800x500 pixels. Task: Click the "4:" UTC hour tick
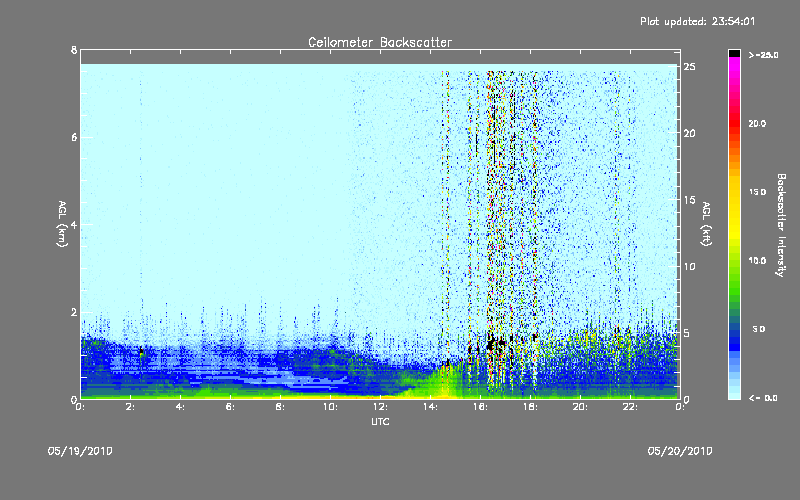point(181,407)
